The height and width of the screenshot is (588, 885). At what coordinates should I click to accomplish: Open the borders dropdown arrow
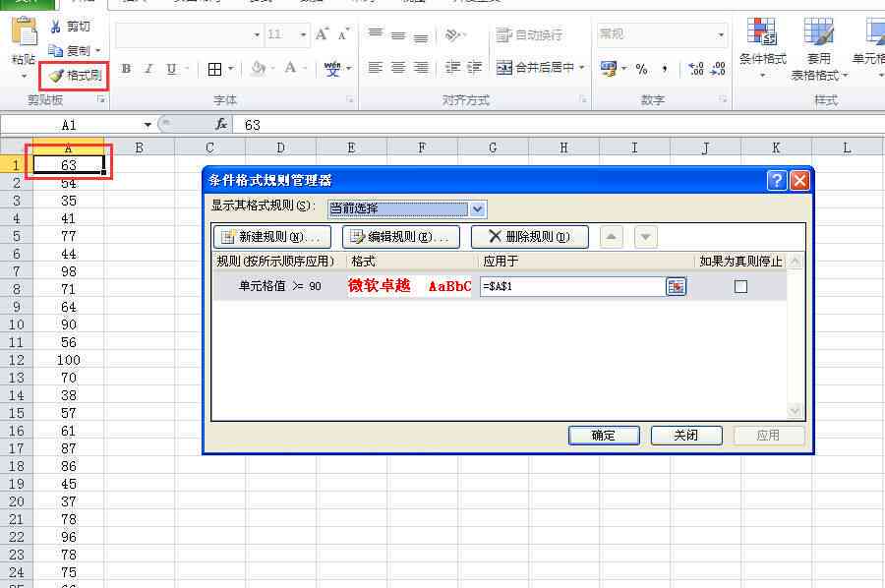[x=230, y=69]
